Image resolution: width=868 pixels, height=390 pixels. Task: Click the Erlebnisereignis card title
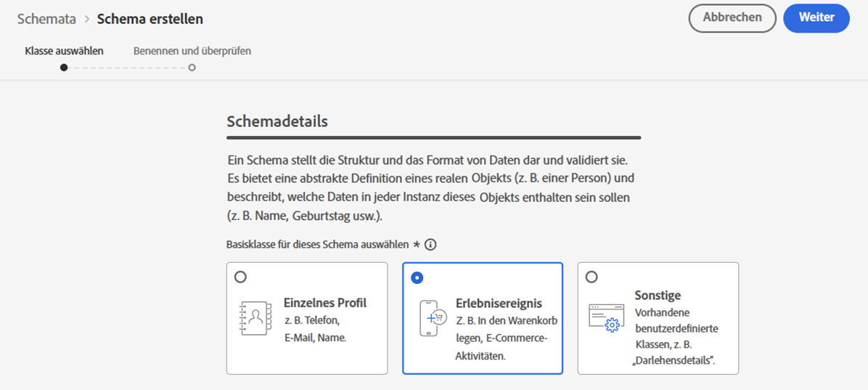coord(499,303)
